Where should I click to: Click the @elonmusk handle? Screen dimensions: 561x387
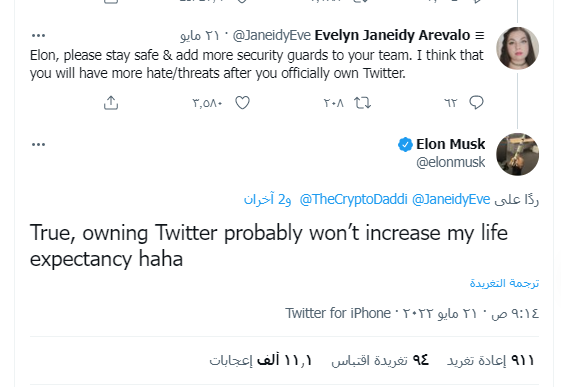450,162
